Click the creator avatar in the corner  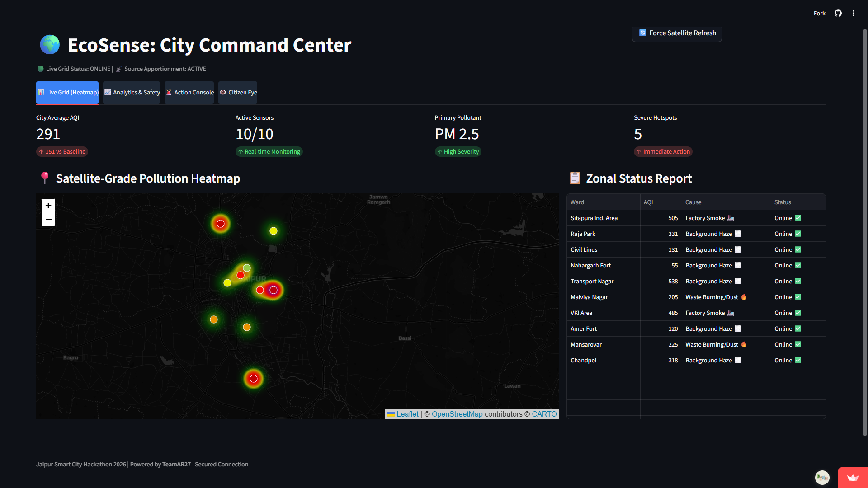tap(822, 477)
